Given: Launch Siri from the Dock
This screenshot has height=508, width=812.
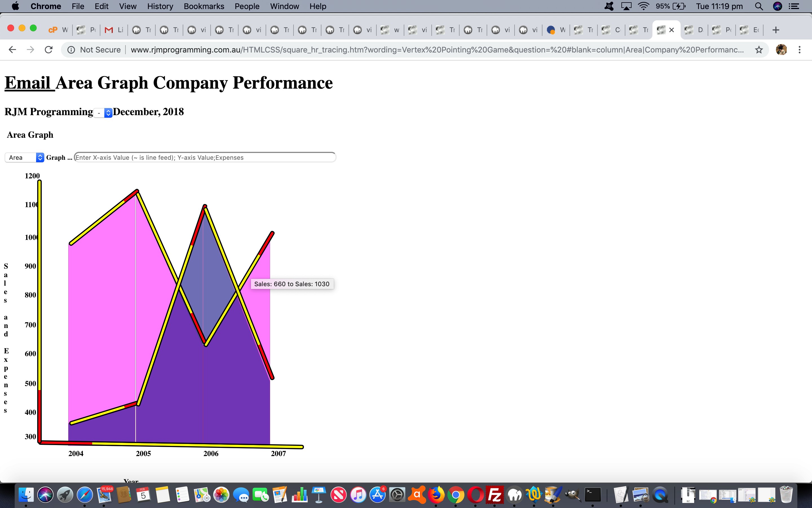Looking at the screenshot, I should [45, 494].
